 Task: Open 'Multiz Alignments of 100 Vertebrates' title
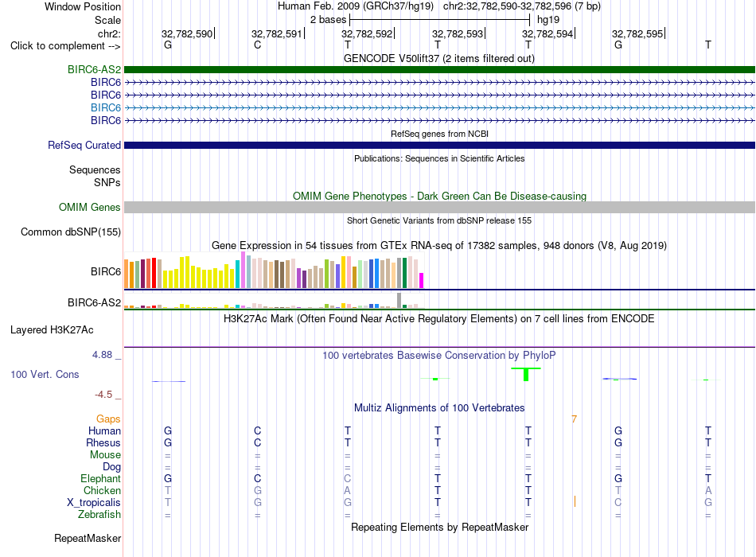coord(439,408)
